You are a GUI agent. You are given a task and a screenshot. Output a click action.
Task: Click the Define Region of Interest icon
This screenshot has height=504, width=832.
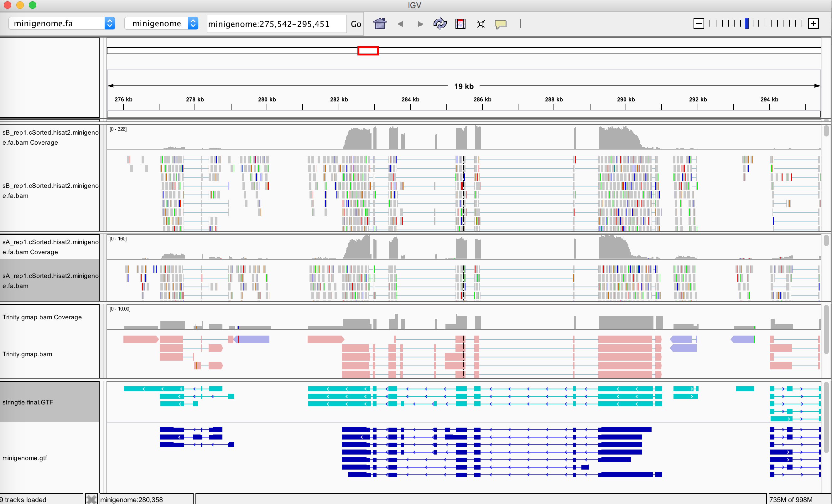[x=460, y=23]
